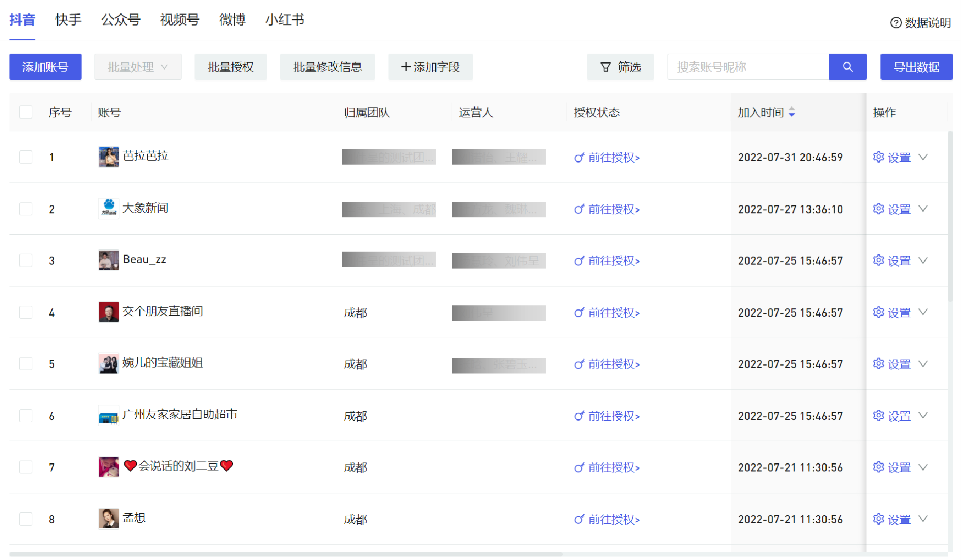Click the horizontal scrollbar at the bottom
Viewport: 961px width, 560px height.
(286, 554)
